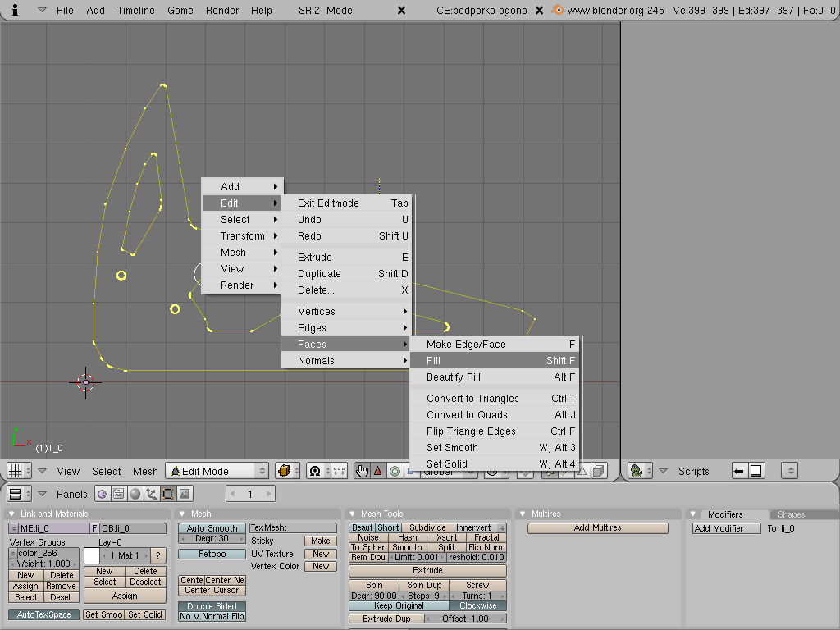Switch to the Shapes tab
Image resolution: width=840 pixels, height=630 pixels.
pos(792,514)
